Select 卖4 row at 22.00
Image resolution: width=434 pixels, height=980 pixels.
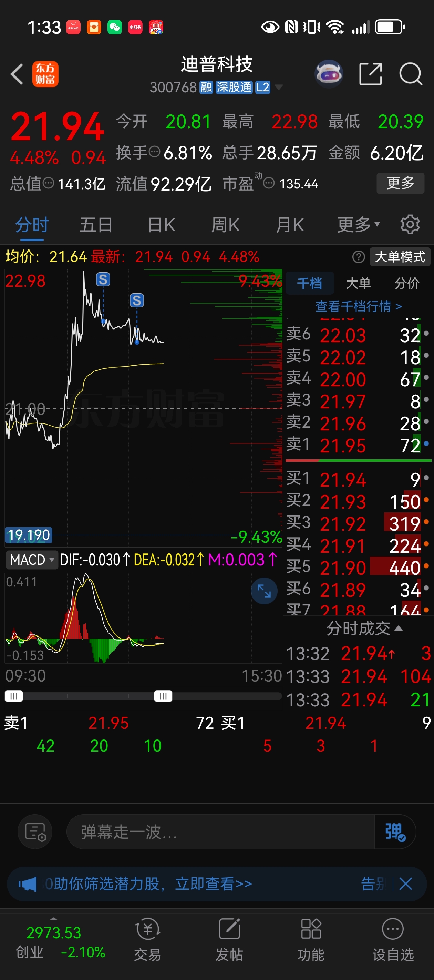pyautogui.click(x=358, y=379)
